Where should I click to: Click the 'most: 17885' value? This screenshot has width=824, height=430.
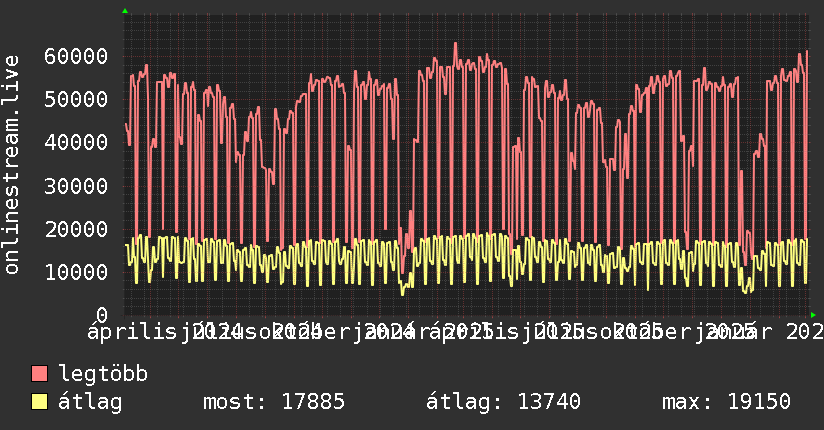pyautogui.click(x=274, y=402)
